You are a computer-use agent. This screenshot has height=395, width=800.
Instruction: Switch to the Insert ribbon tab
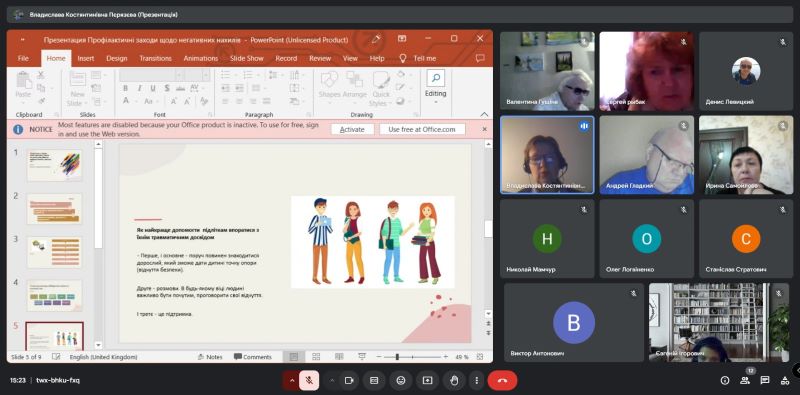point(86,58)
